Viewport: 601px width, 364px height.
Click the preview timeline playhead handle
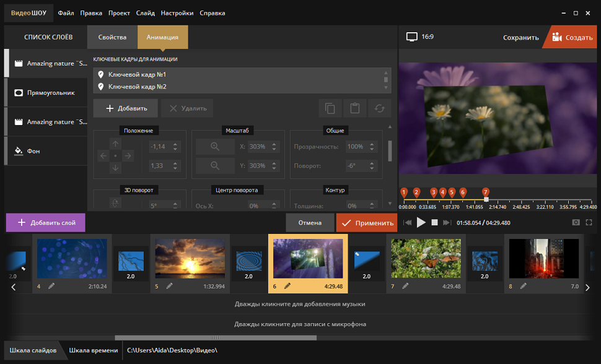pos(486,199)
